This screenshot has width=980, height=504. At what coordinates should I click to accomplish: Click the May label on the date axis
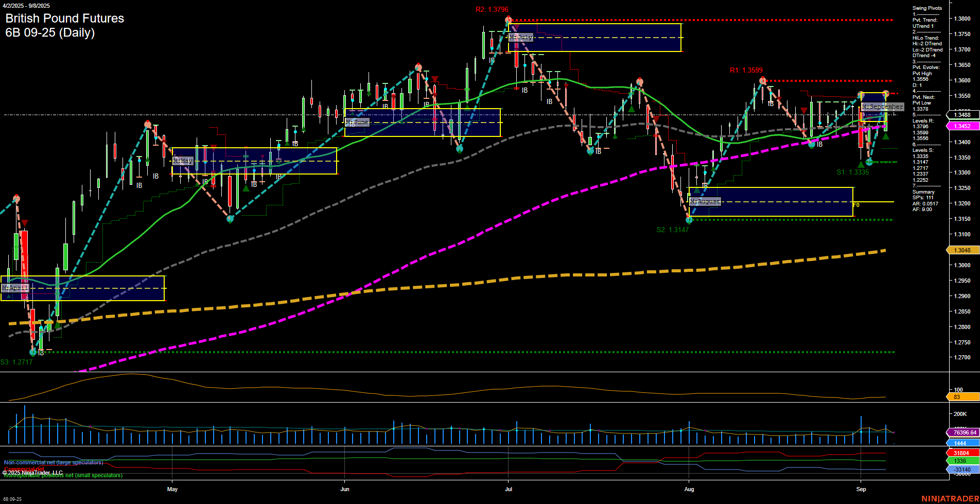point(173,489)
